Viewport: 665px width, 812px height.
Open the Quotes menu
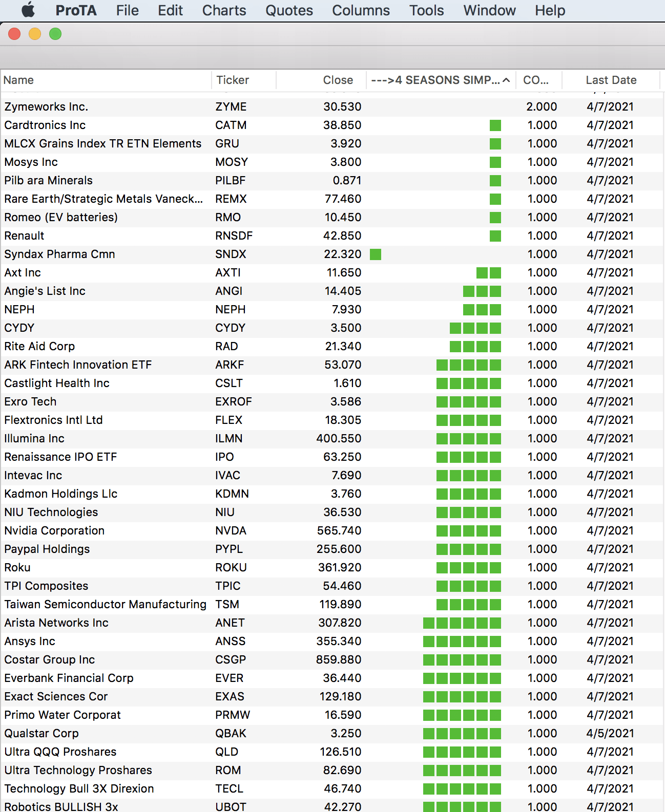(x=289, y=10)
